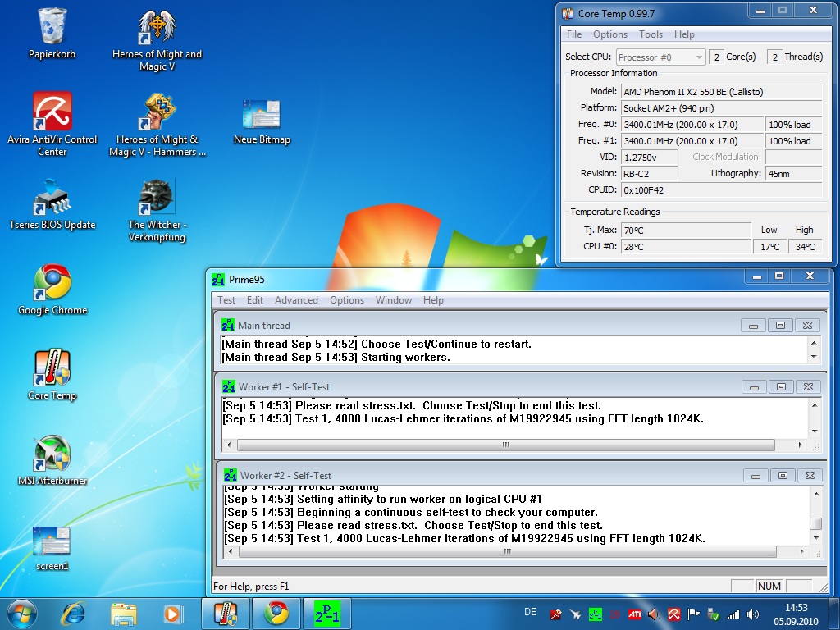
Task: Click the Avira red umbrella tray icon
Action: pos(674,614)
